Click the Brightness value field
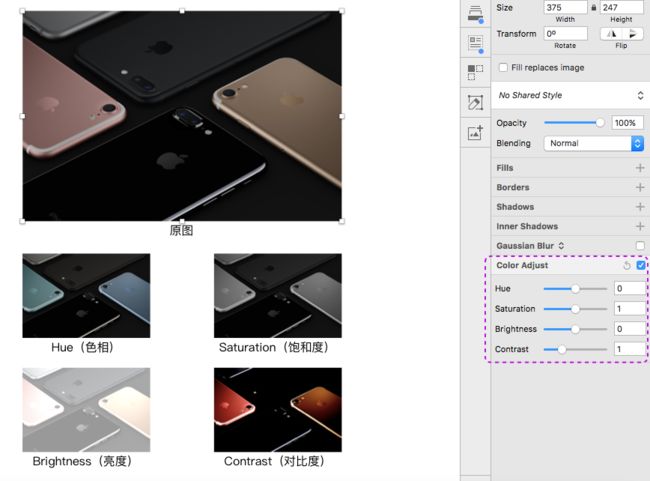Viewport: 650px width, 481px height. (629, 329)
